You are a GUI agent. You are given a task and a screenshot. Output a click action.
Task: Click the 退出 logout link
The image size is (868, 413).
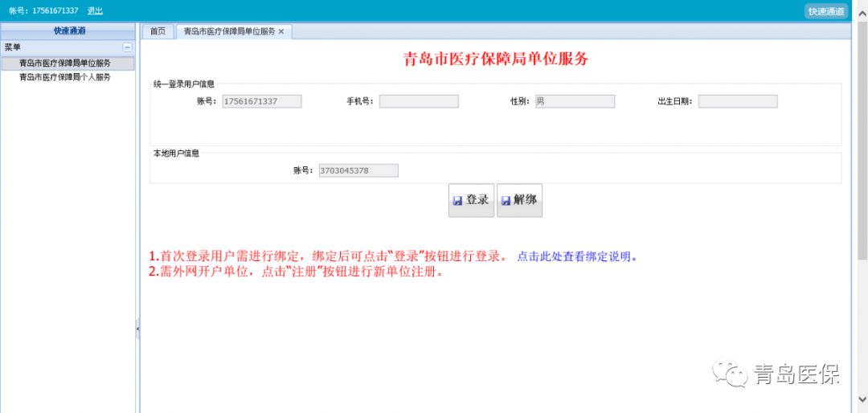[x=95, y=10]
